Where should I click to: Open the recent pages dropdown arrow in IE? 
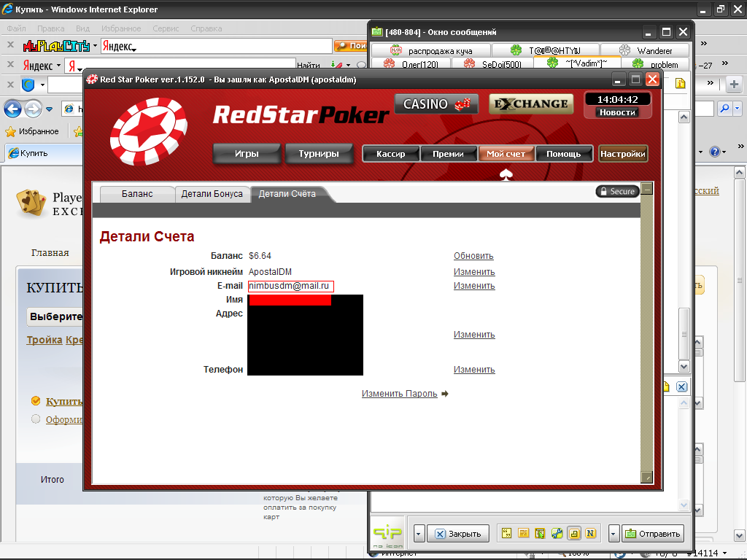49,109
